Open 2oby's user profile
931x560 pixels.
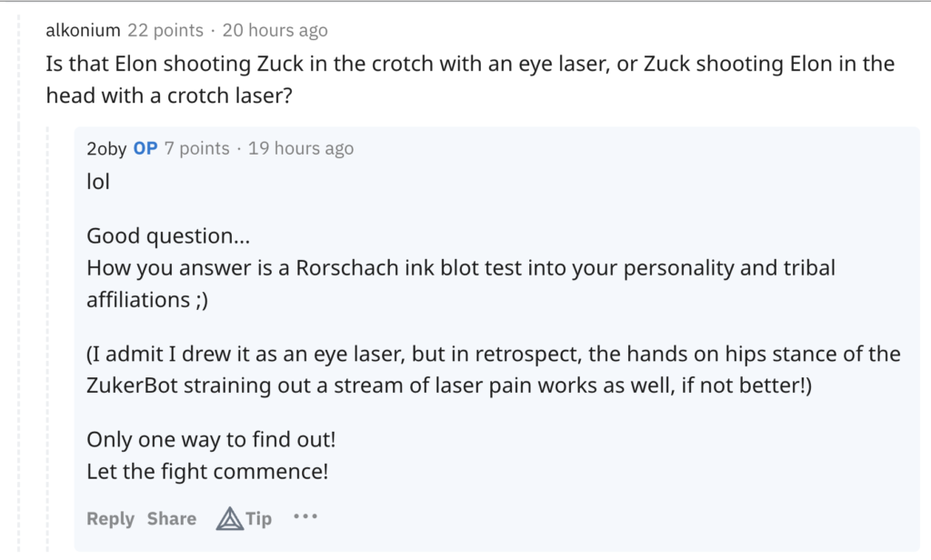[106, 148]
